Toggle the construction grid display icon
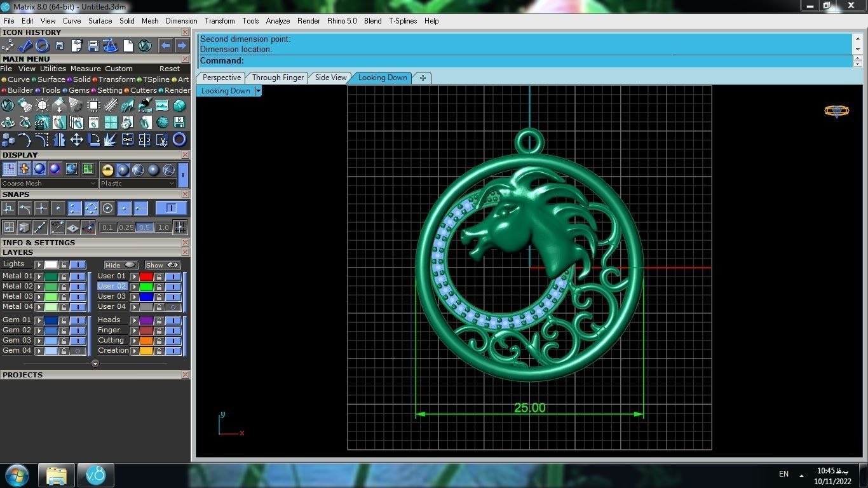The width and height of the screenshot is (868, 488). point(9,169)
